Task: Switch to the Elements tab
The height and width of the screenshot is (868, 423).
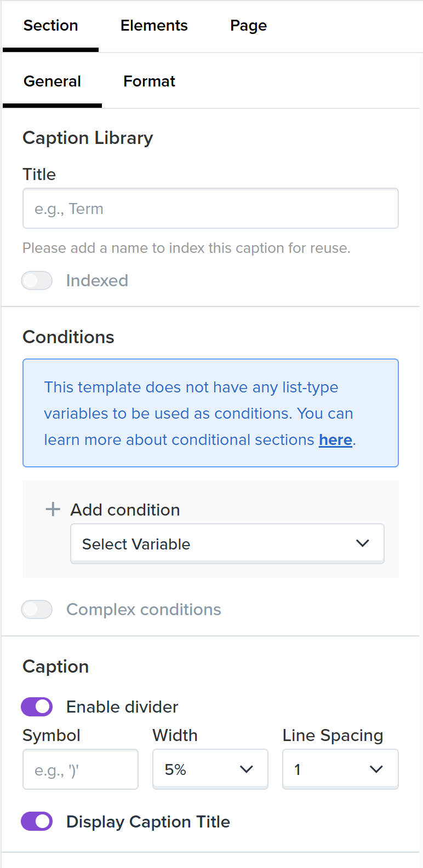Action: 154,26
